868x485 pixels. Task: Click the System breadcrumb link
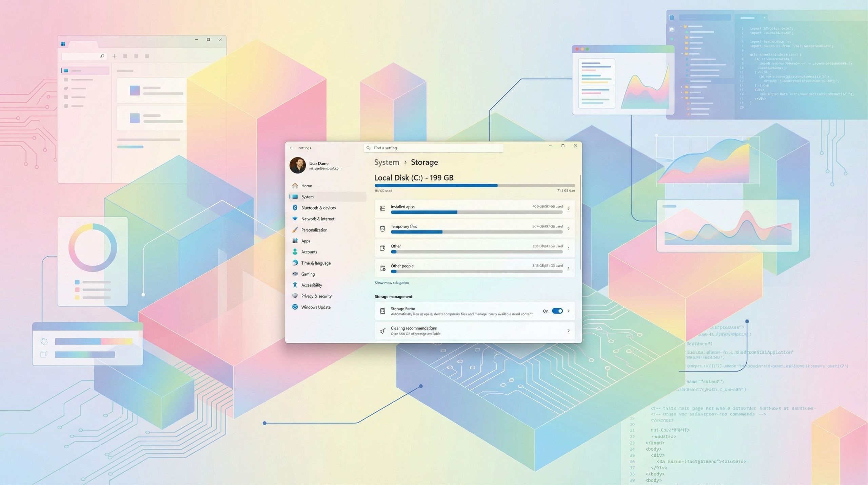coord(387,162)
